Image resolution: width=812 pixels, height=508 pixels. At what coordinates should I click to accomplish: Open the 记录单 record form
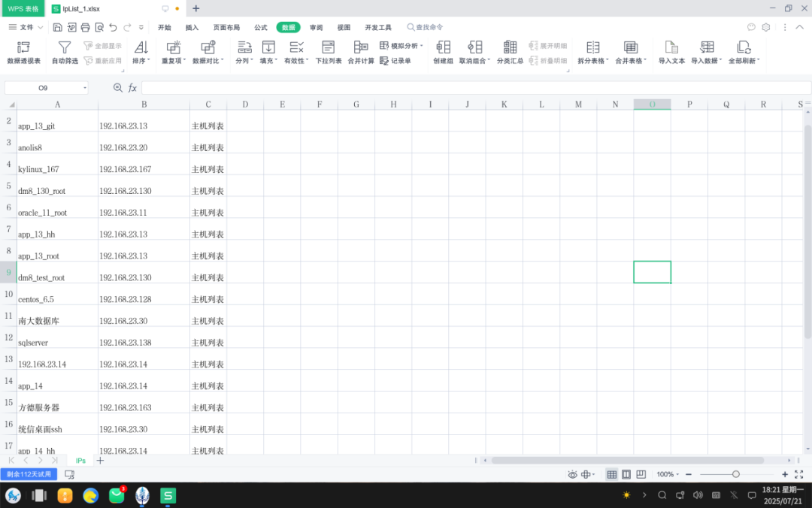(395, 61)
